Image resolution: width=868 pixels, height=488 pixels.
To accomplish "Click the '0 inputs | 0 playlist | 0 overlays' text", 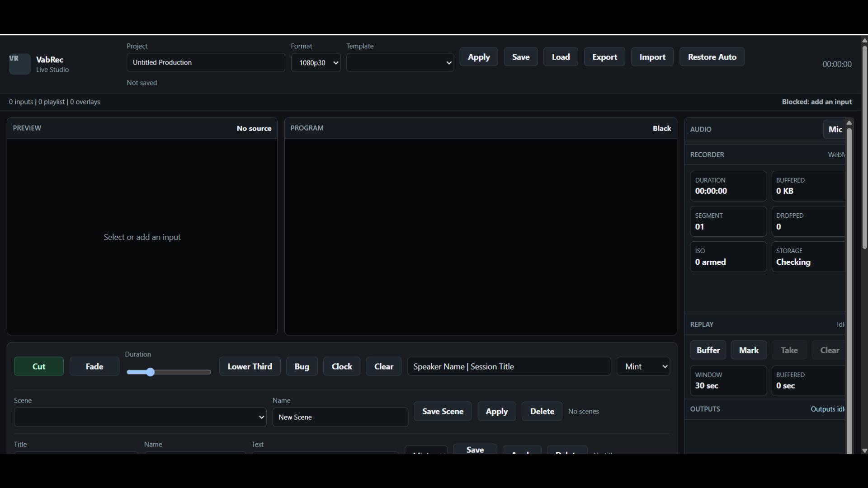I will click(55, 102).
